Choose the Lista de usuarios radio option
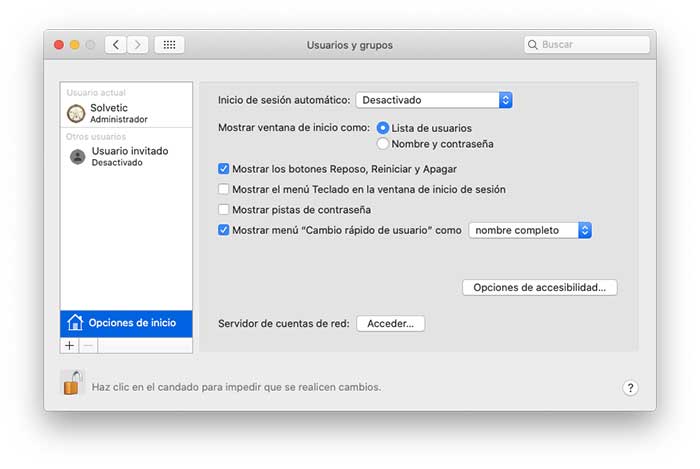The height and width of the screenshot is (469, 700). (383, 128)
